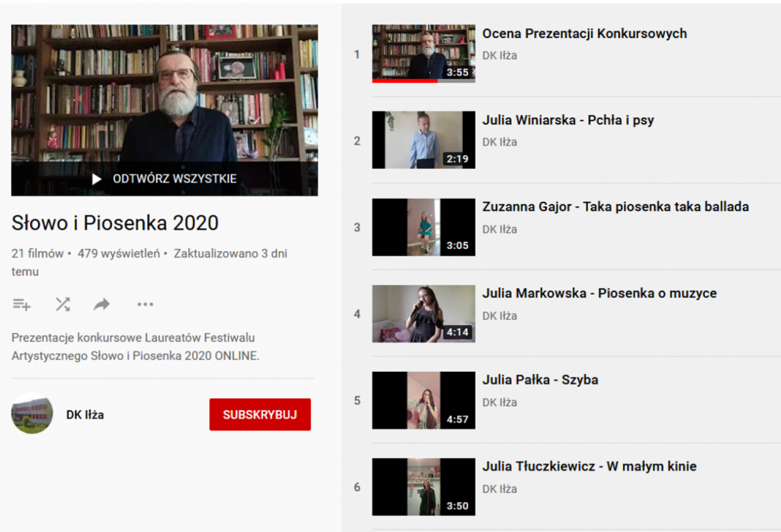Image resolution: width=781 pixels, height=532 pixels.
Task: Share the playlist using the arrow icon
Action: pos(102,305)
